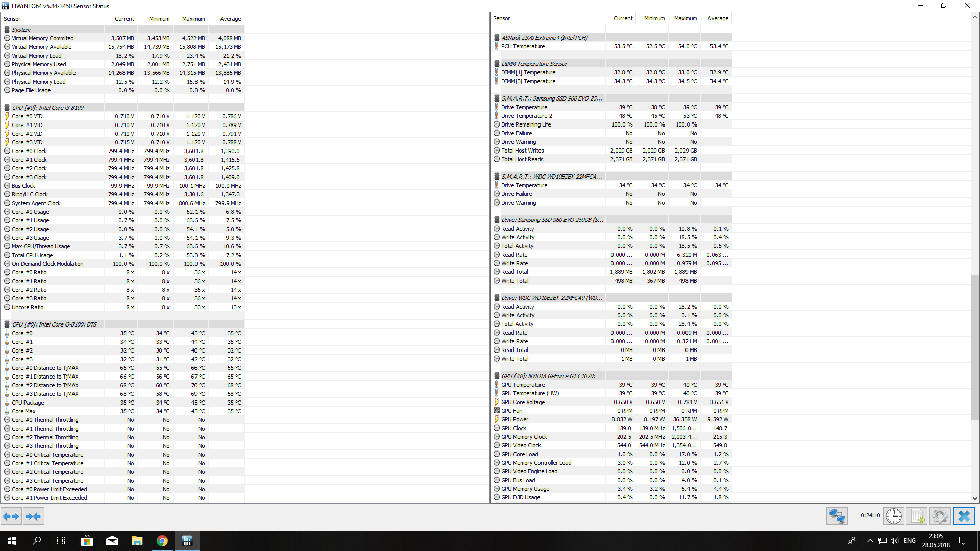Screen dimensions: 980x551
Task: Open the notification center icon
Action: [963, 541]
